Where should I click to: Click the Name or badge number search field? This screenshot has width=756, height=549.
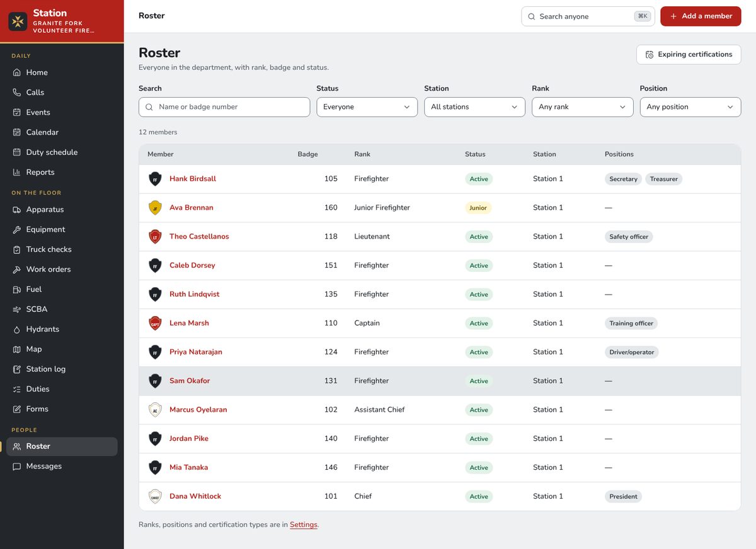tap(224, 107)
